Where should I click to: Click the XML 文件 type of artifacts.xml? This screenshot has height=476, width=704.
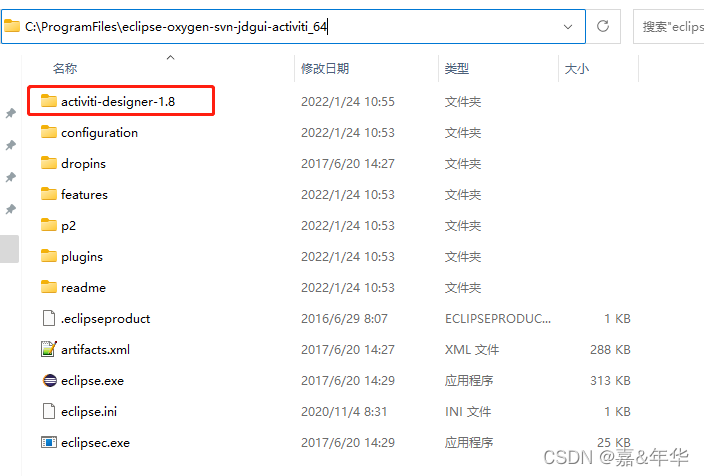(x=471, y=349)
